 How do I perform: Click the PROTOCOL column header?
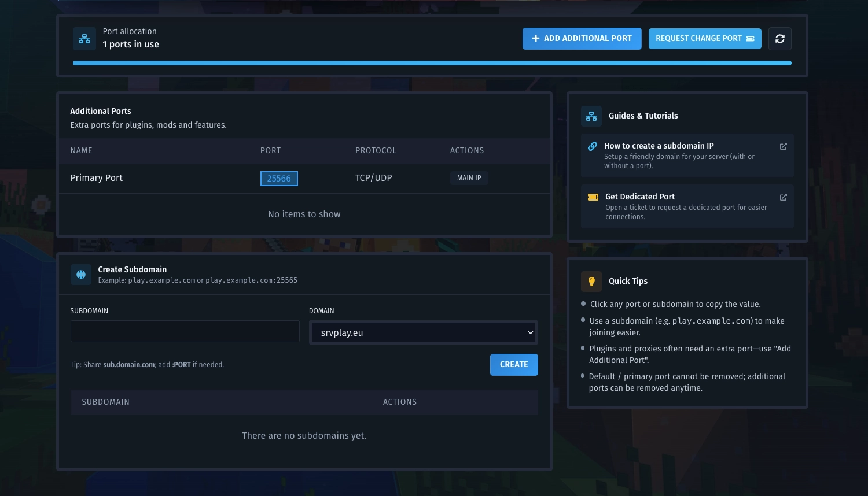[x=376, y=151]
